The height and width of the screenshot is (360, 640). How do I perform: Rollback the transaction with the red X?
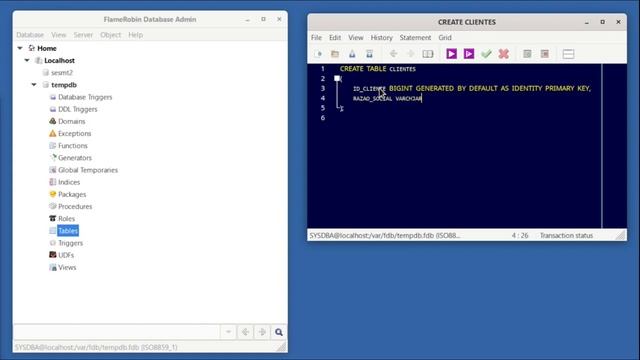(504, 54)
